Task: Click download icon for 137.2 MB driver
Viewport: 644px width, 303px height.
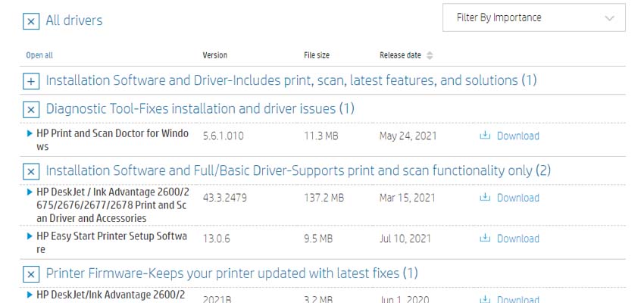Action: pyautogui.click(x=485, y=197)
